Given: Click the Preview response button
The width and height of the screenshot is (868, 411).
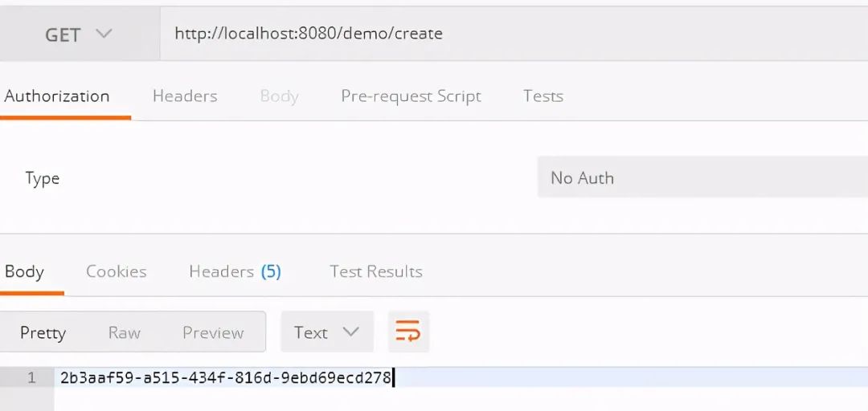Looking at the screenshot, I should pyautogui.click(x=213, y=332).
